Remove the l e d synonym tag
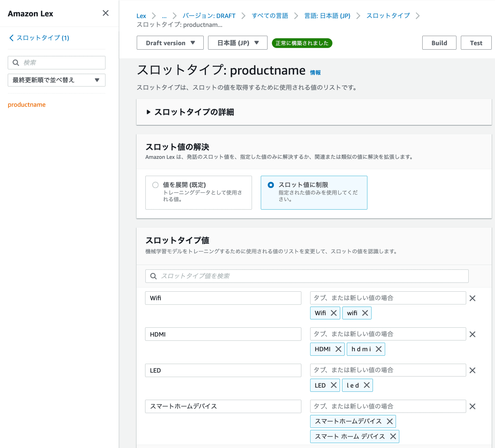Screen dimensions: 495x448 coord(367,385)
